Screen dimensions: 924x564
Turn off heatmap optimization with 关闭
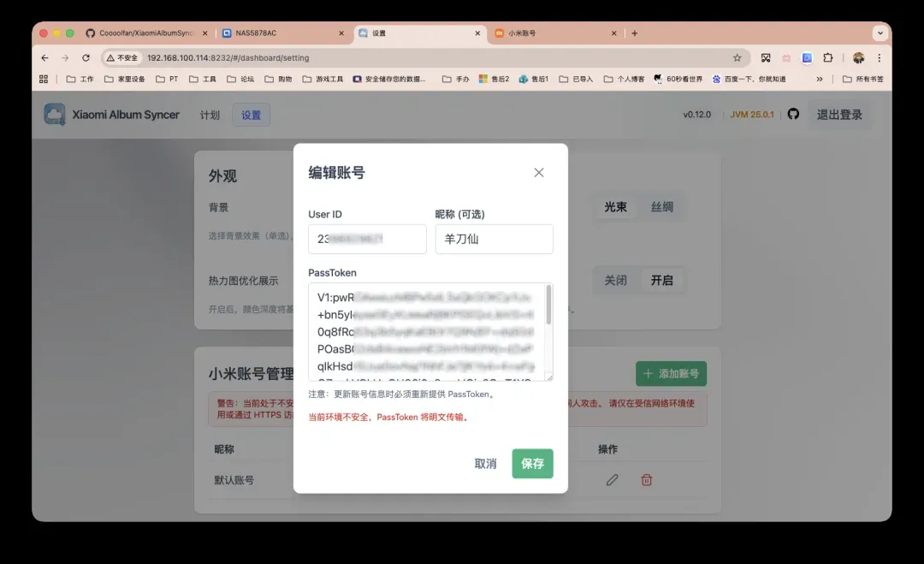(x=615, y=281)
